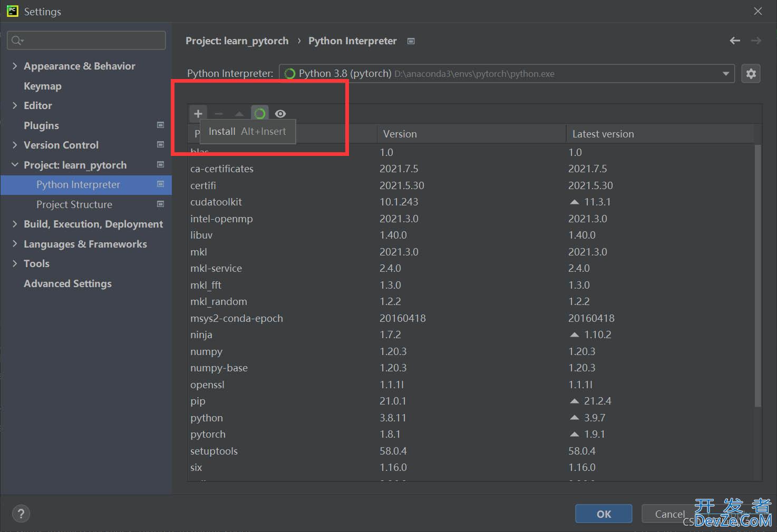Viewport: 777px width, 532px height.
Task: Click the OK button
Action: (604, 514)
